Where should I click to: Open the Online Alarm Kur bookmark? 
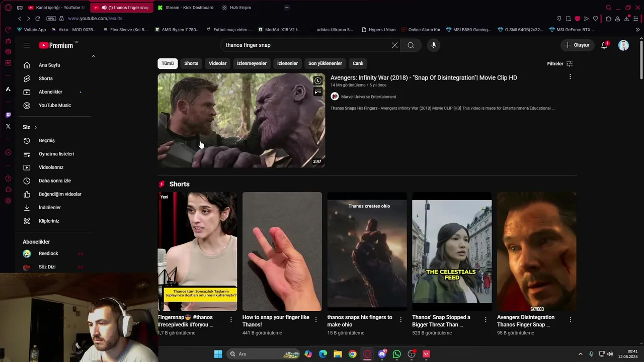(420, 30)
